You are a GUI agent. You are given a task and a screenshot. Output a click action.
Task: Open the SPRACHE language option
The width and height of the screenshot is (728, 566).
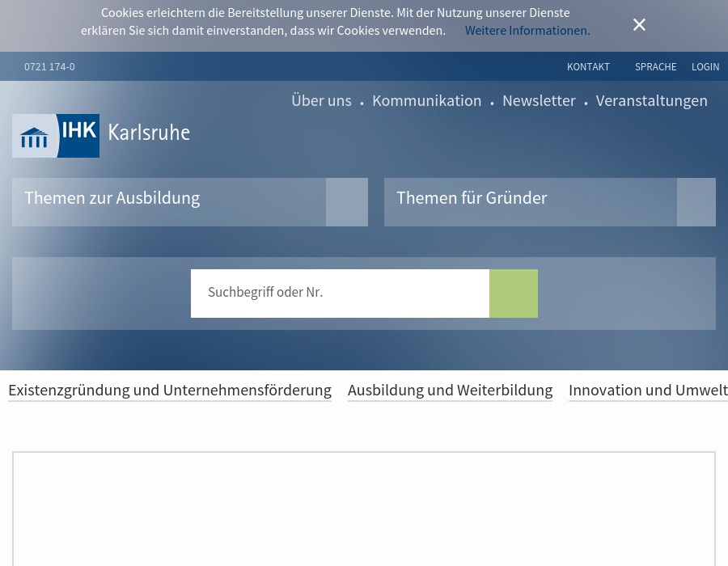[x=655, y=66]
